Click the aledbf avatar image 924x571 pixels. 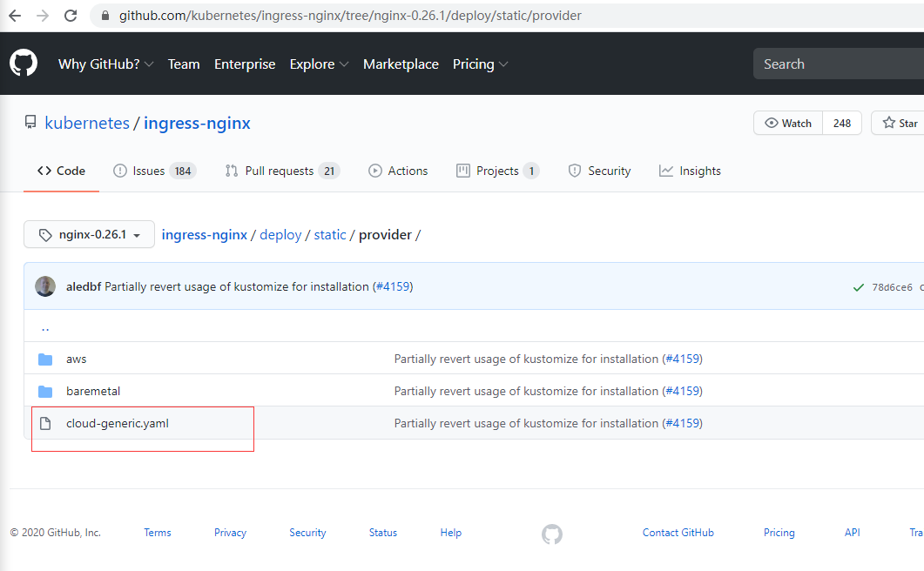point(45,286)
